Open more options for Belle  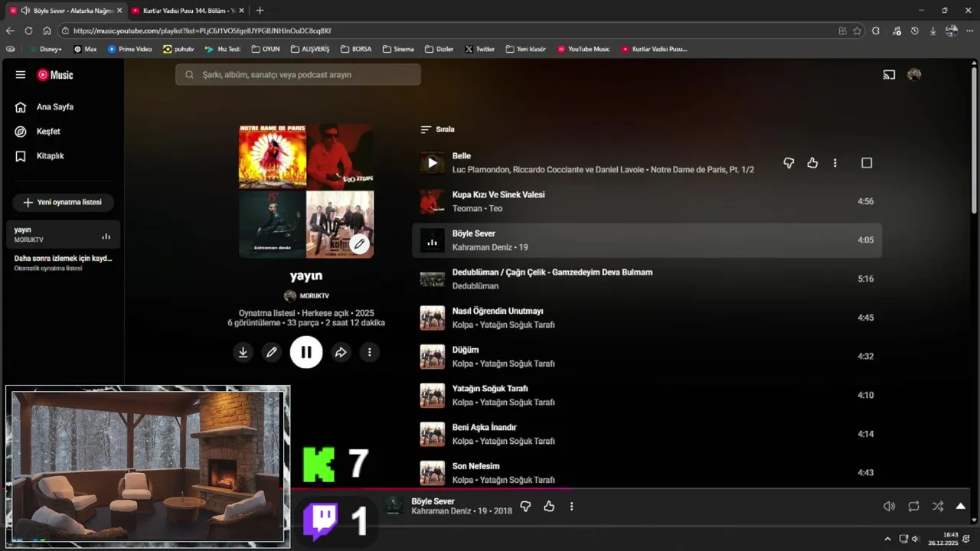tap(835, 163)
